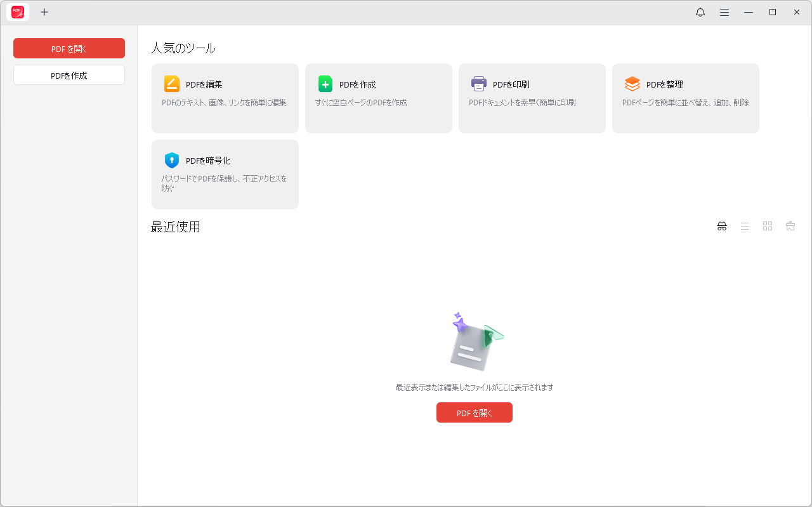Switch recent files to grid view
The image size is (812, 507).
tap(768, 226)
